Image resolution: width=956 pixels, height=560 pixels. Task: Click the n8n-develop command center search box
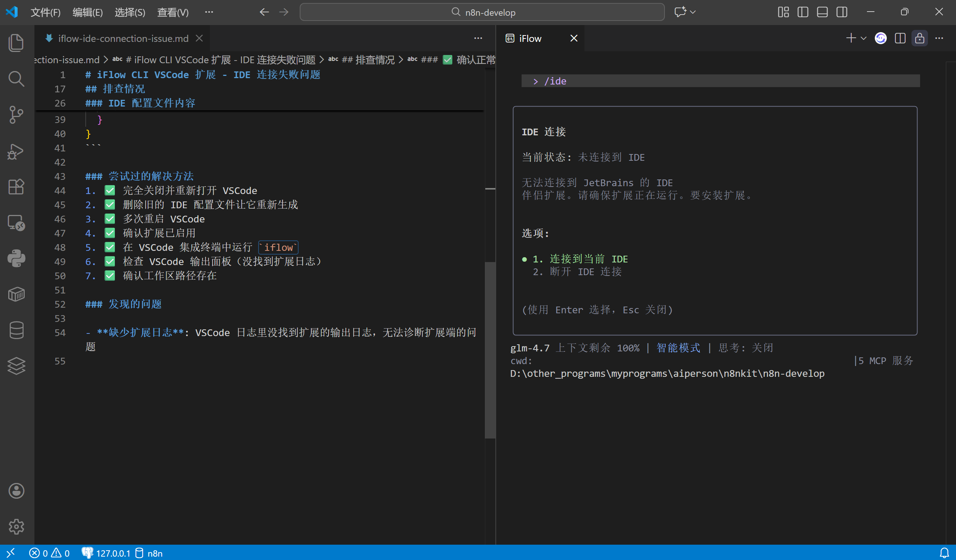pyautogui.click(x=482, y=12)
